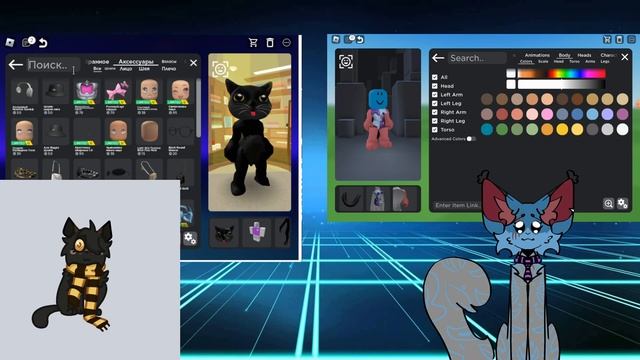
Task: Click the Roblox logo icon in right window
Action: [336, 39]
